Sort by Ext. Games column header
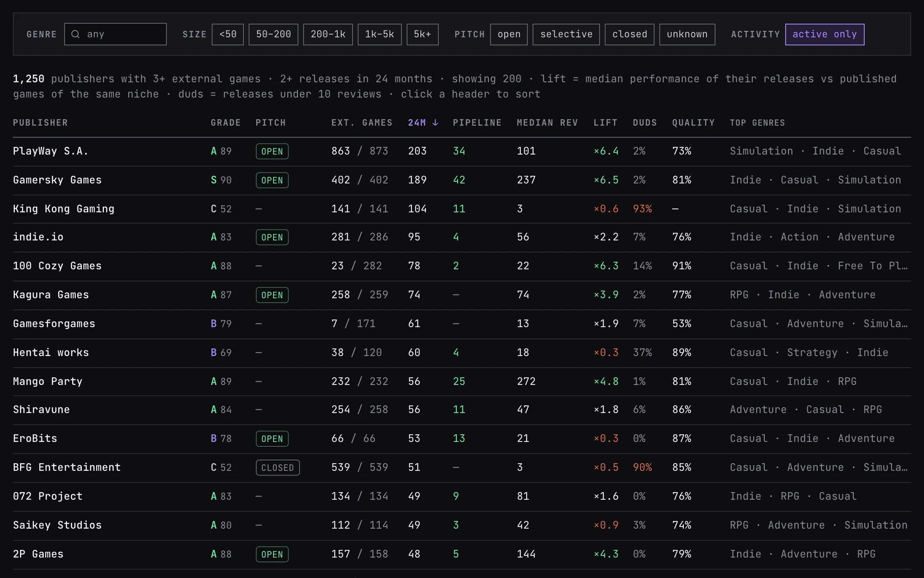Screen dimensions: 924x578 (362, 123)
